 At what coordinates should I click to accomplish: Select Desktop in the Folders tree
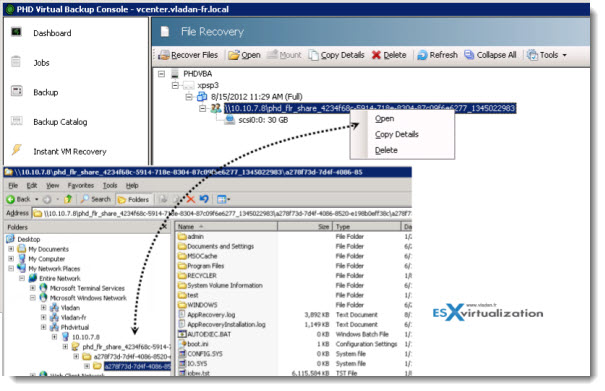point(29,239)
